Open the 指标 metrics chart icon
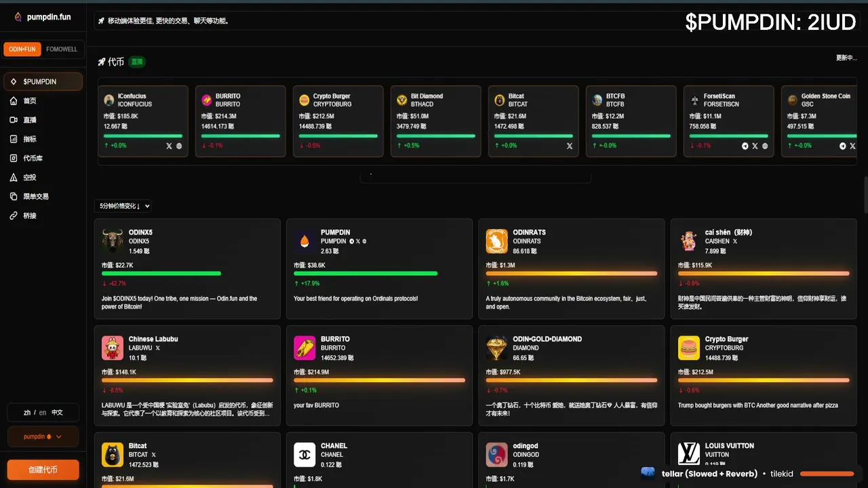868x488 pixels. pos(14,139)
